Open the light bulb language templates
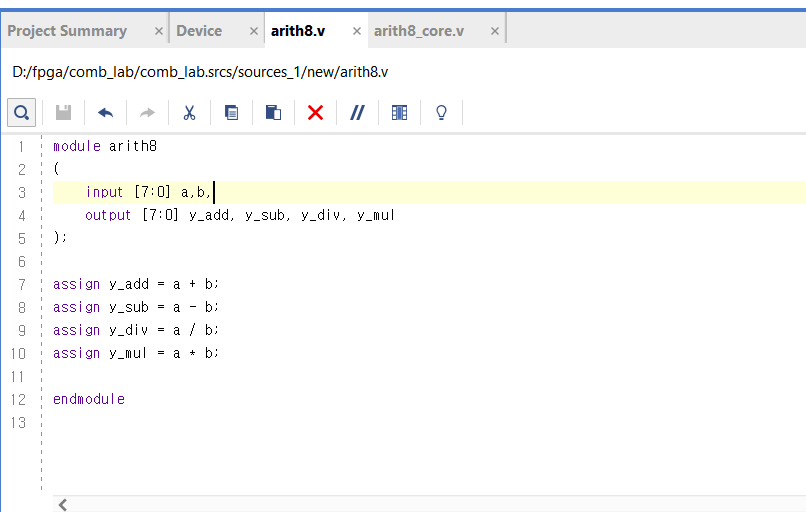806x512 pixels. 441,113
